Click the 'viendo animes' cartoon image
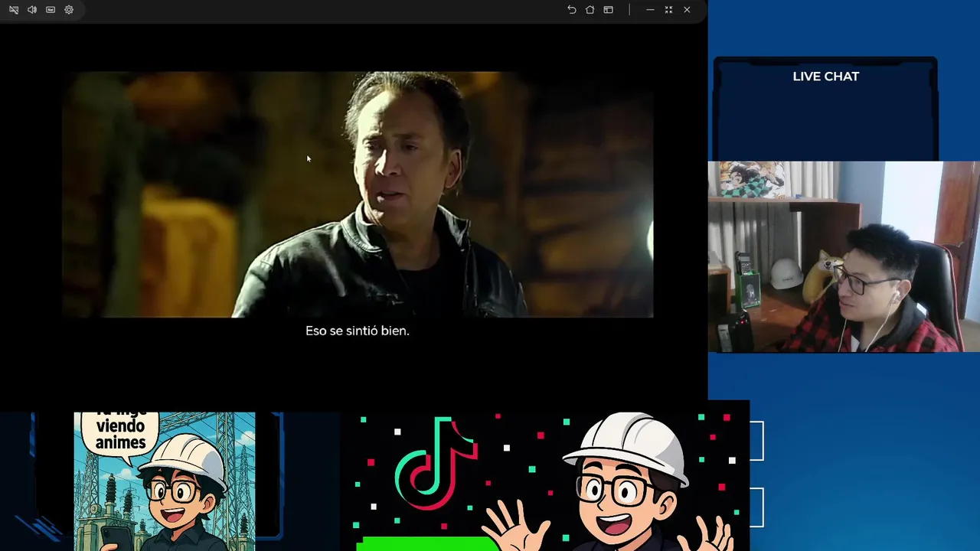Image resolution: width=980 pixels, height=551 pixels. point(165,481)
